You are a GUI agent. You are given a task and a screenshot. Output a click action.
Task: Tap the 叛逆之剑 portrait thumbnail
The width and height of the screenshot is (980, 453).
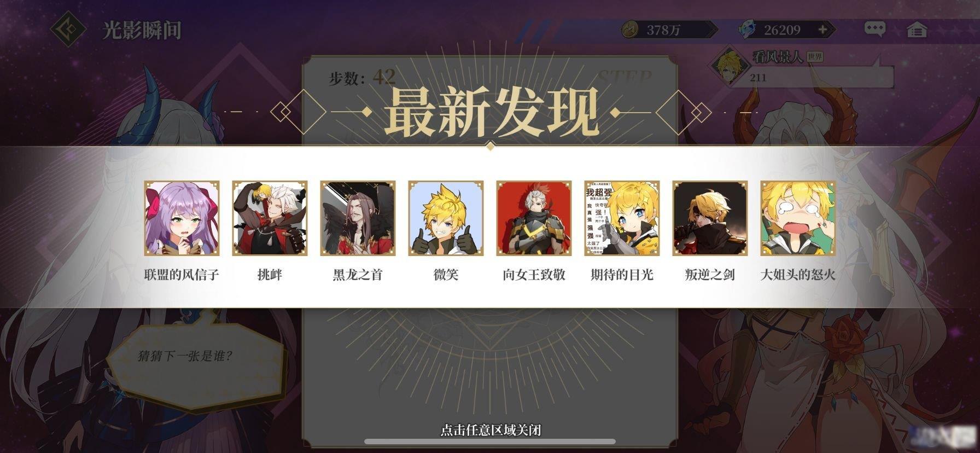(710, 218)
